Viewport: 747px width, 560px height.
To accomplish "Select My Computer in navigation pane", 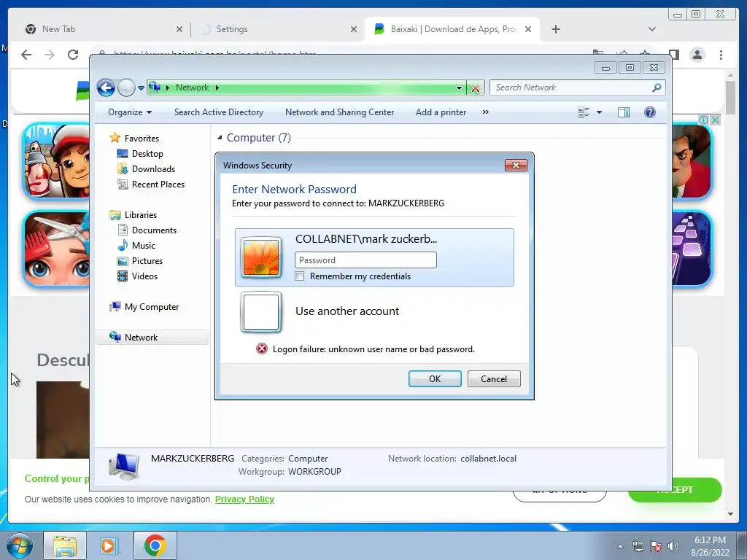I will tap(152, 307).
